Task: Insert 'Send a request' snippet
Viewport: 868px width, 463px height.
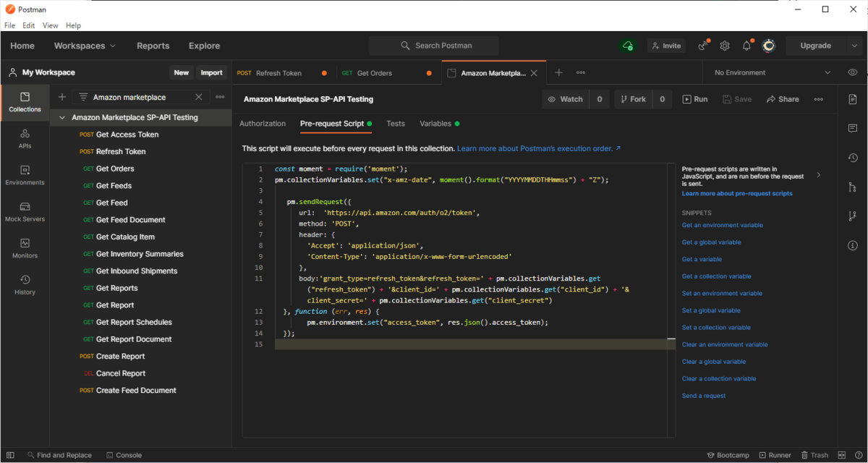Action: tap(704, 396)
